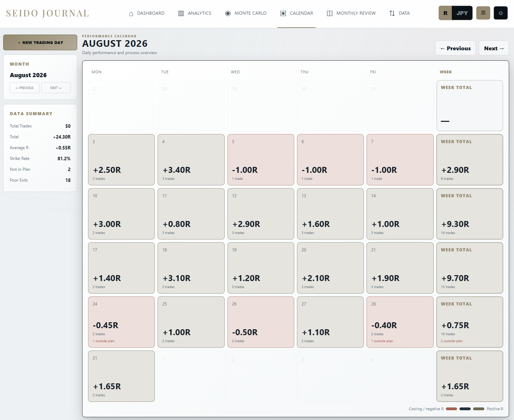The width and height of the screenshot is (514, 420).
Task: Click the Total Trades value 50
Action: [68, 126]
